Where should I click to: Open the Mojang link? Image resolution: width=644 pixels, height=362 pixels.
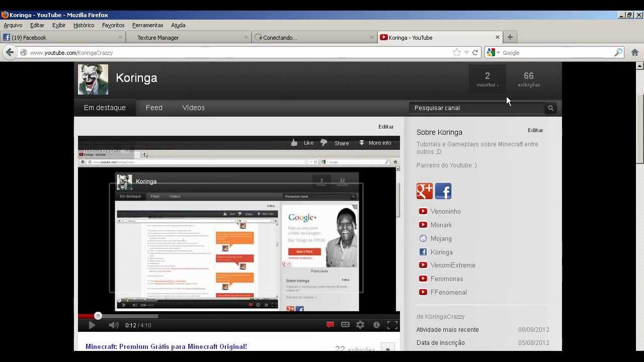tap(441, 239)
